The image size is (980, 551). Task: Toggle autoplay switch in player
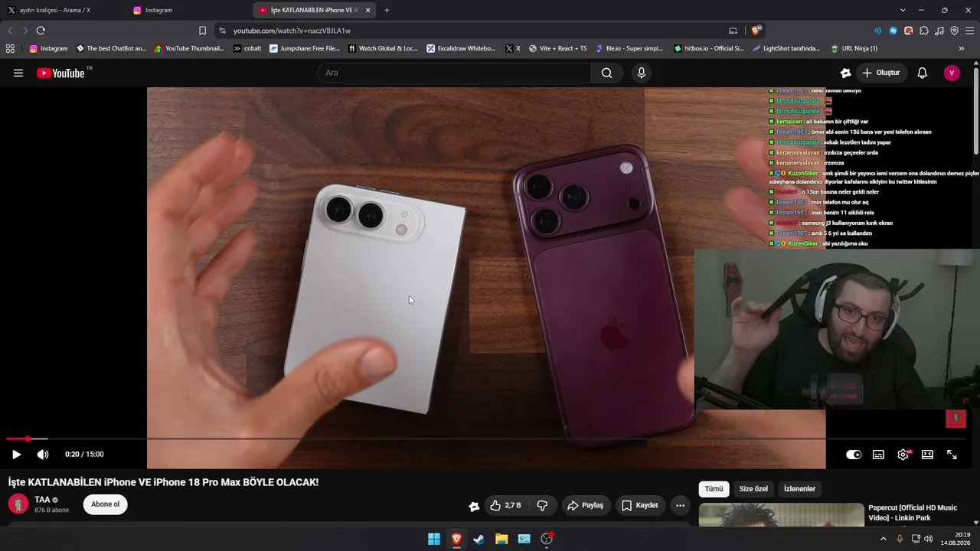[x=854, y=455]
